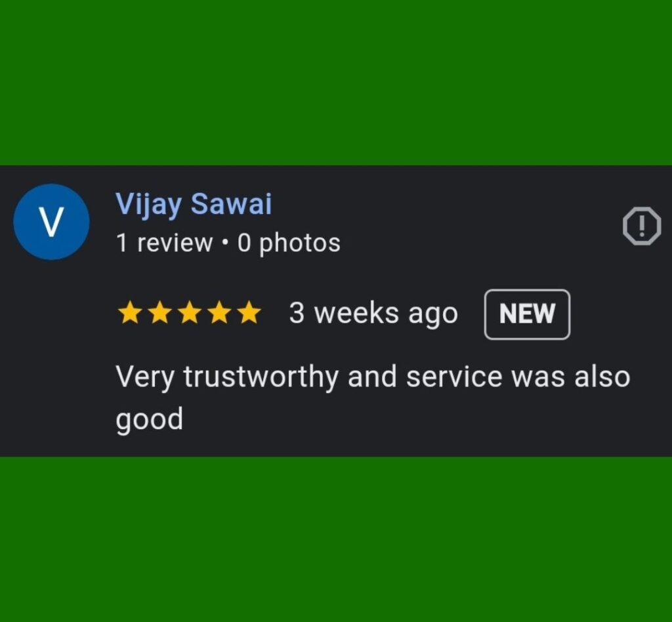Select the fourth yellow rating star

(219, 312)
